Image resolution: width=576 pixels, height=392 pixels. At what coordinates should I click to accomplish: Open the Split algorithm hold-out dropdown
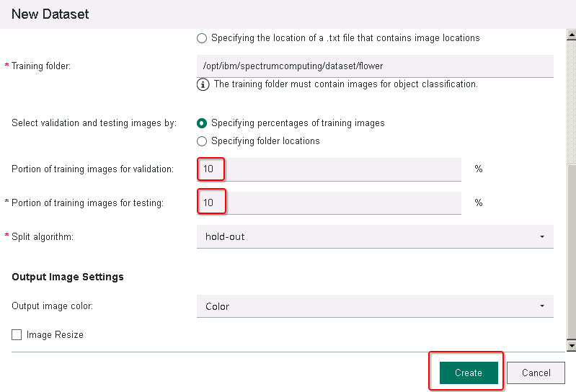point(375,237)
